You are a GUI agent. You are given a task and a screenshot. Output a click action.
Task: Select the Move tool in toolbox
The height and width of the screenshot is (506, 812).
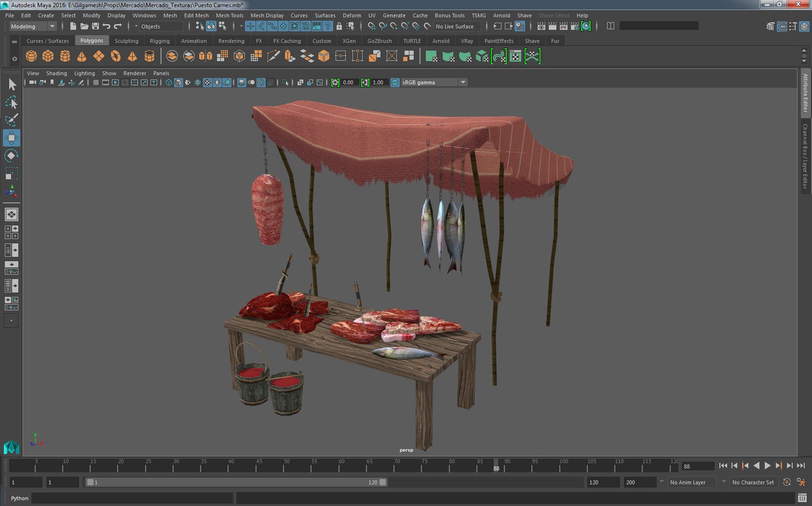(x=11, y=138)
